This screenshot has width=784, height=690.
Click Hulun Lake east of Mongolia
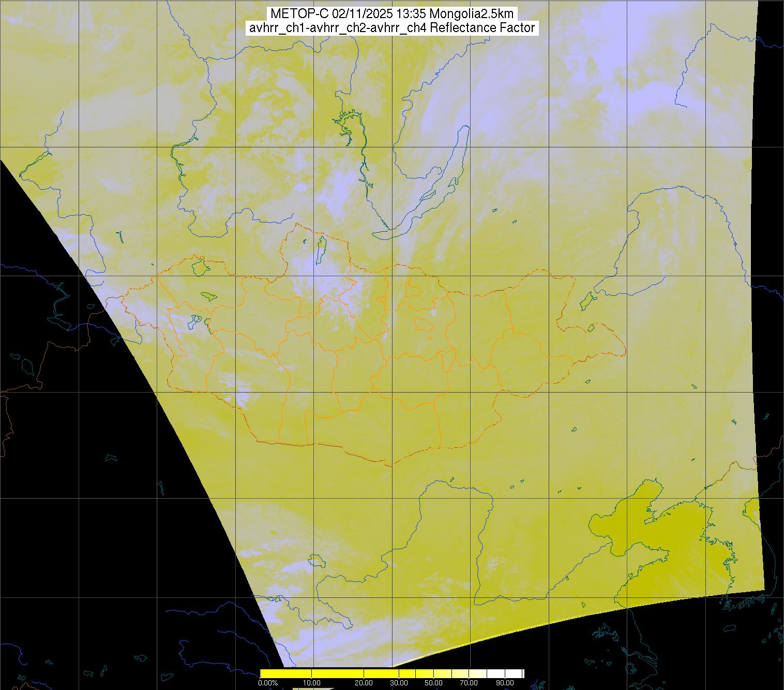pyautogui.click(x=586, y=299)
